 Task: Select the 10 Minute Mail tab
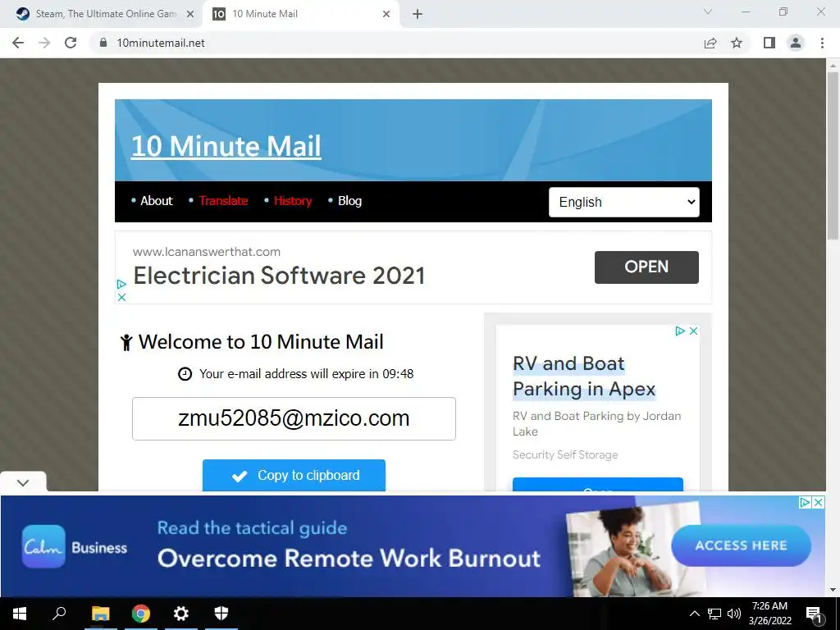pyautogui.click(x=300, y=14)
